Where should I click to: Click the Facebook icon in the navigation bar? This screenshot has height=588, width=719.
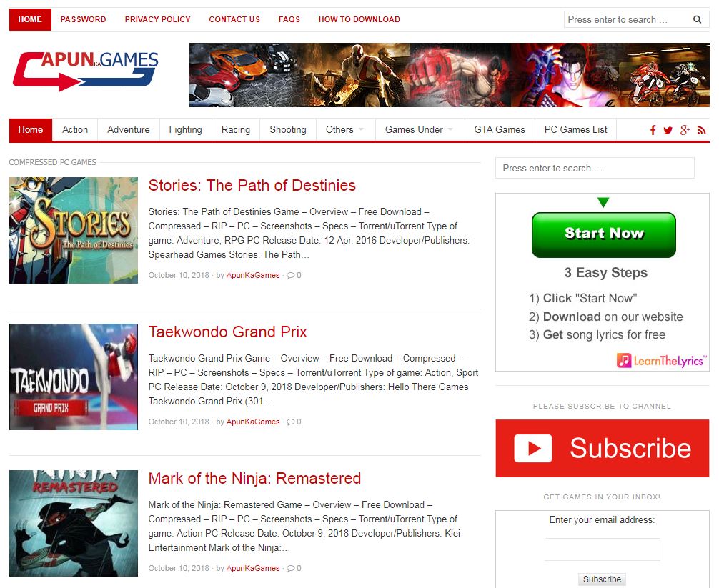[653, 130]
